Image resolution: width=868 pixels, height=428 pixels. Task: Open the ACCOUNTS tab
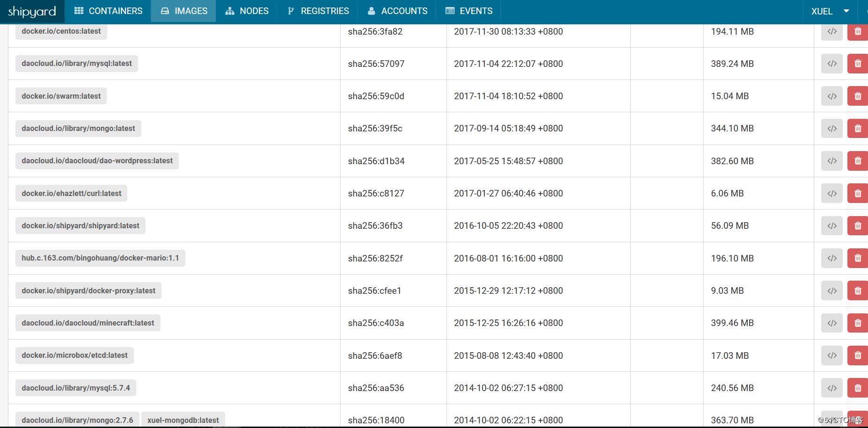click(397, 11)
